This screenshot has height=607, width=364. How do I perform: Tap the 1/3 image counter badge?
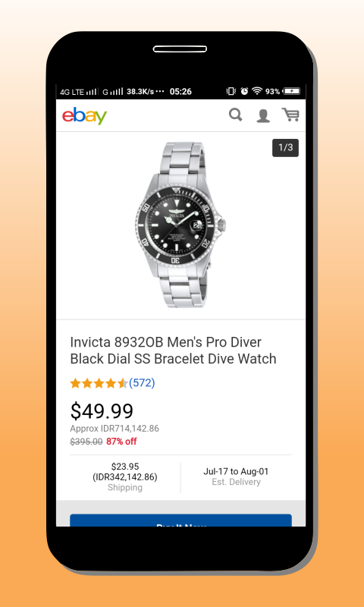click(x=285, y=147)
